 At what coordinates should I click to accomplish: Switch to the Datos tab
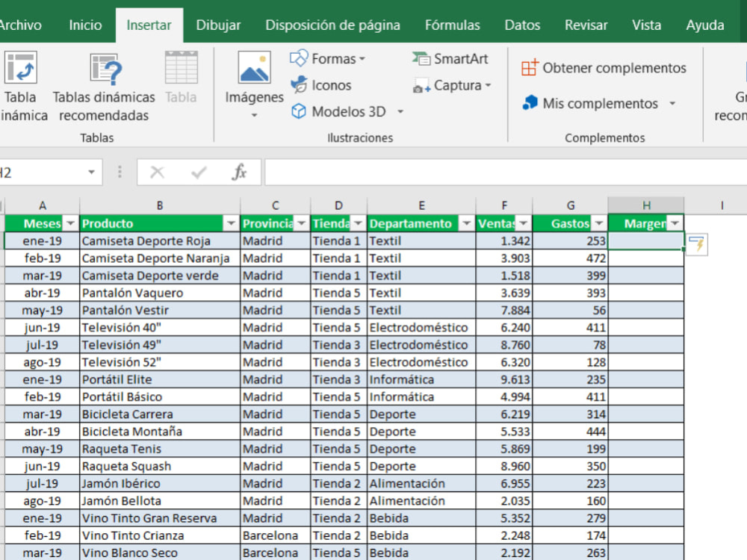pyautogui.click(x=522, y=25)
